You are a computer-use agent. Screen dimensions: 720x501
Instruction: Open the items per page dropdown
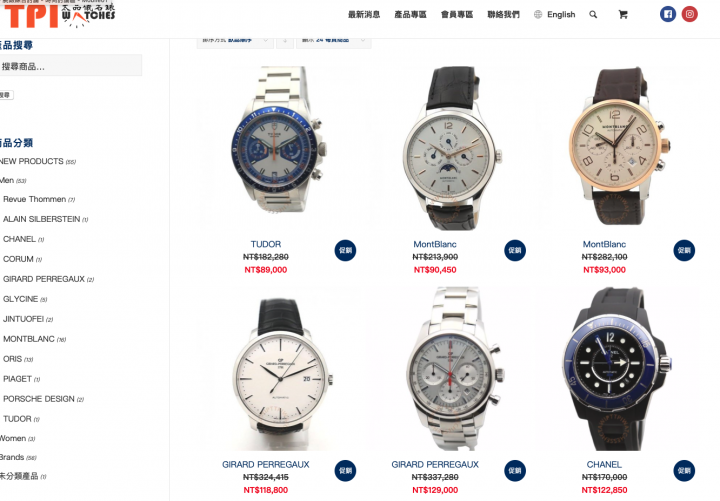coord(333,41)
